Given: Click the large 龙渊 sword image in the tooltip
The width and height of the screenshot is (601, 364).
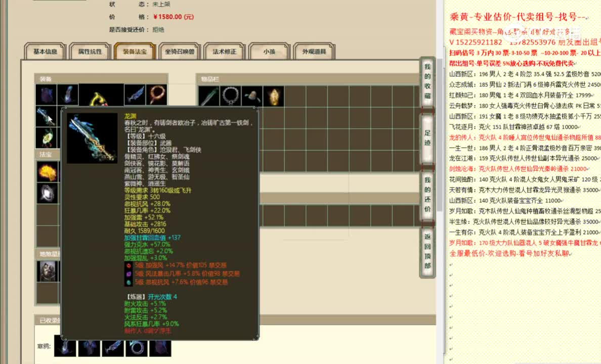Looking at the screenshot, I should click(93, 139).
